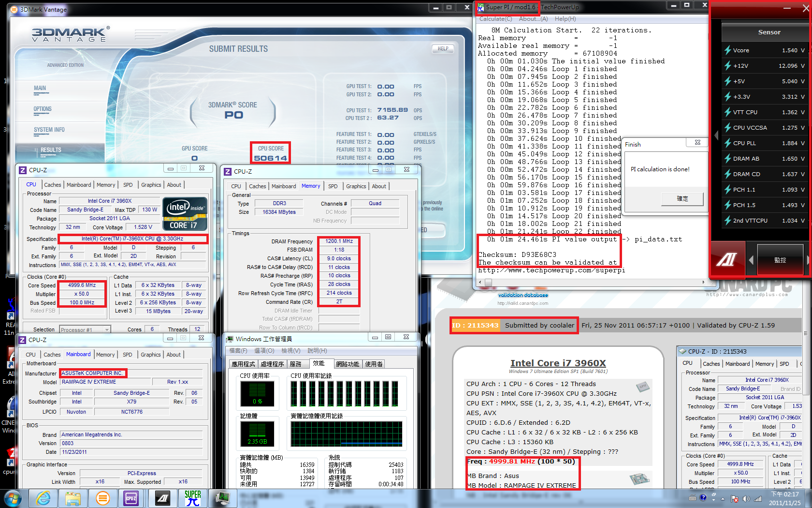Click the Core Speed 4999.6 MHz value

tap(82, 285)
